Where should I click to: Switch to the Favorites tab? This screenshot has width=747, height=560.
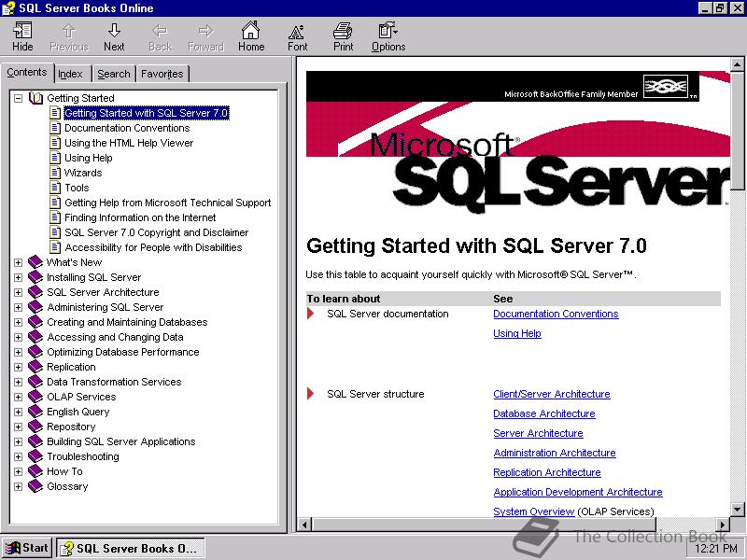[x=162, y=74]
